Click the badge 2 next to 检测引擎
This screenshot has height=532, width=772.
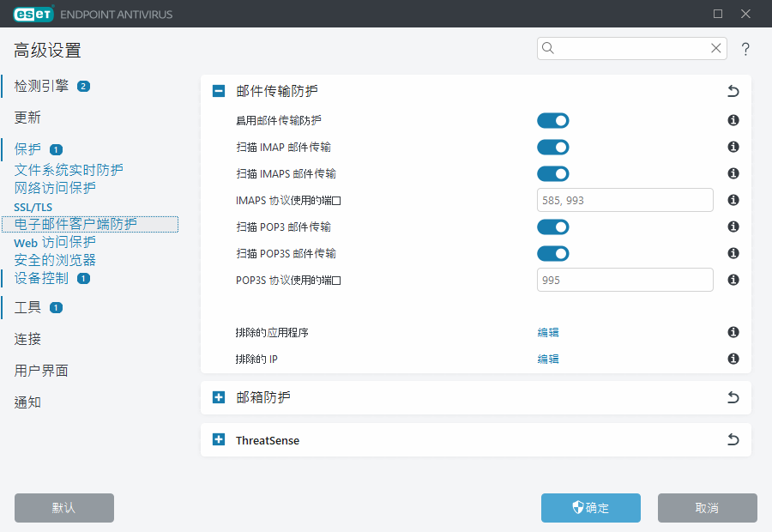pos(83,86)
